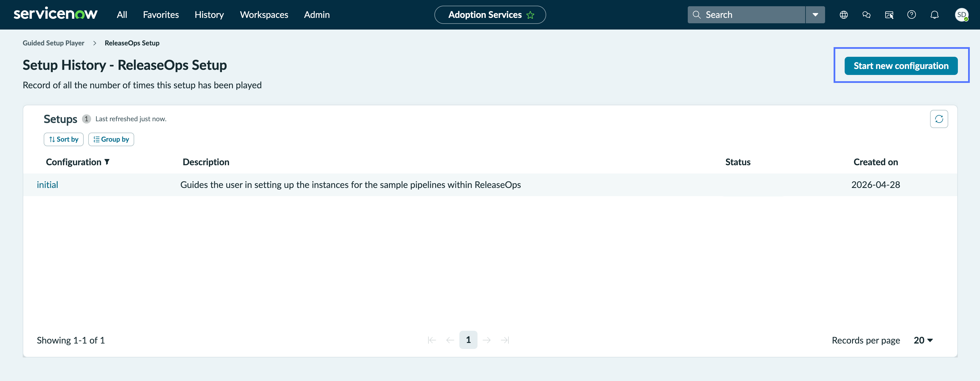Click the Created on column header
The height and width of the screenshot is (381, 980).
(875, 162)
